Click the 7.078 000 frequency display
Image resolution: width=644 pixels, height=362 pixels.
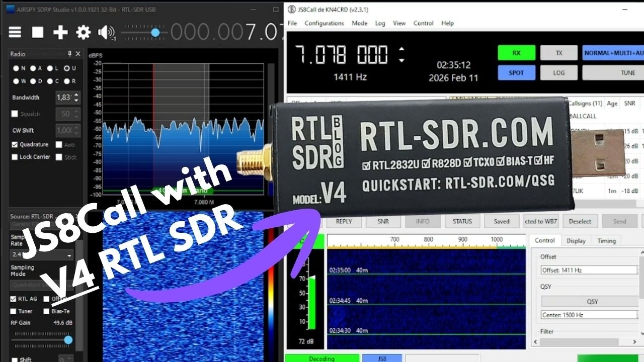[x=341, y=54]
